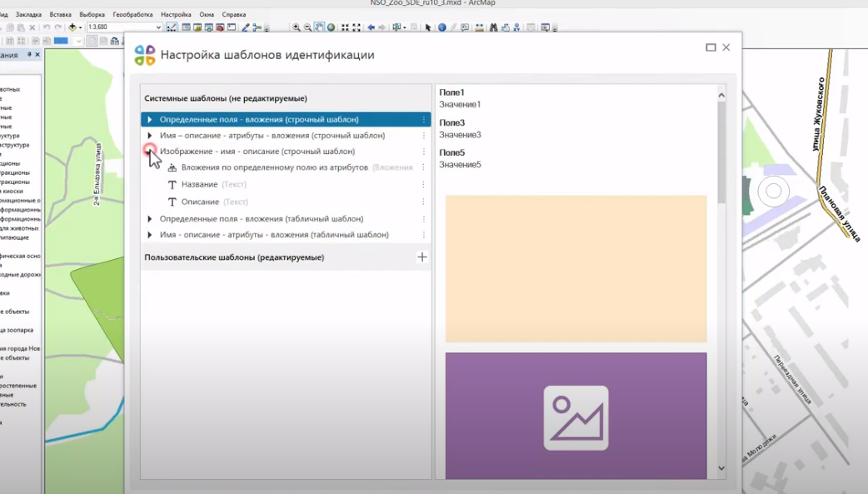868x494 pixels.
Task: Collapse Изображение - имя - описание template
Action: coord(149,151)
